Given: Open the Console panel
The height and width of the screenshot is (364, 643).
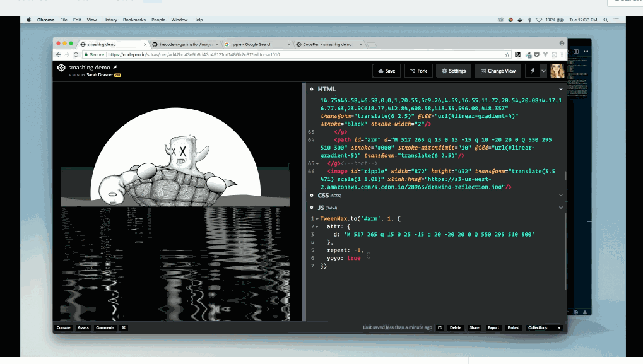Looking at the screenshot, I should [x=64, y=327].
